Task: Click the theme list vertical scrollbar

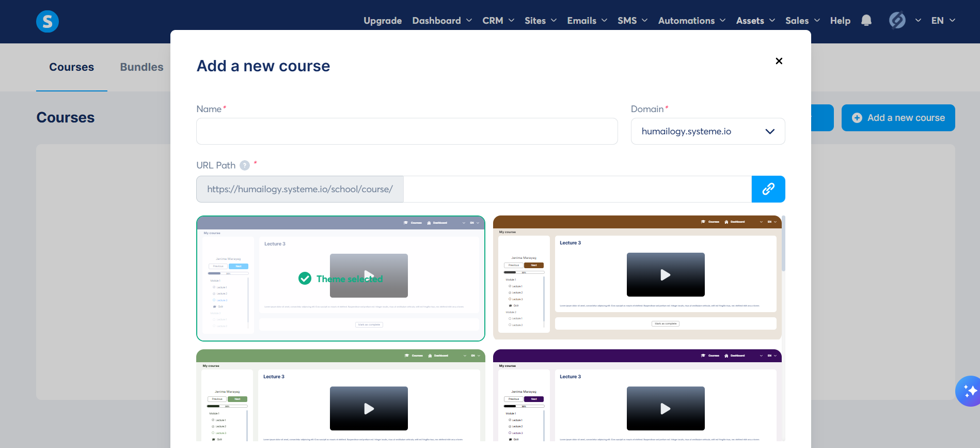Action: [x=783, y=243]
